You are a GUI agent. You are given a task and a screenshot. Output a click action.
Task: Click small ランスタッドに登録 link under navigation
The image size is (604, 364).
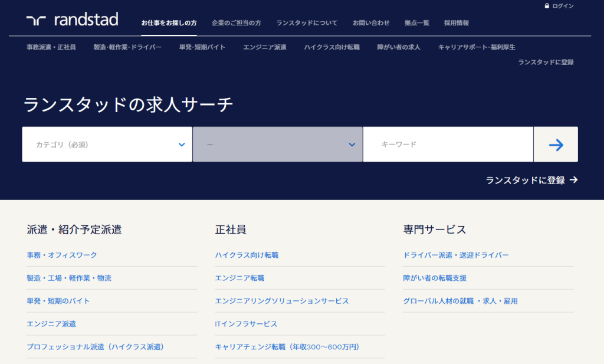tap(546, 62)
